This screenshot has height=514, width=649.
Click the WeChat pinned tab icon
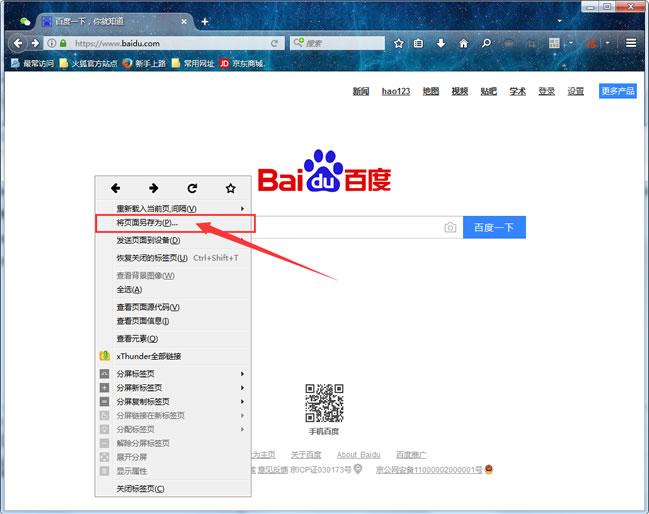click(x=25, y=22)
